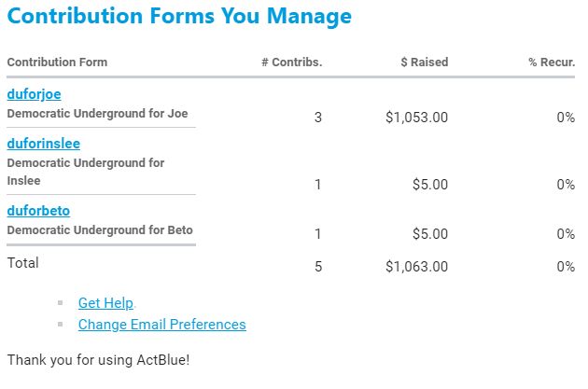
Task: Click the Total row label
Action: 23,263
